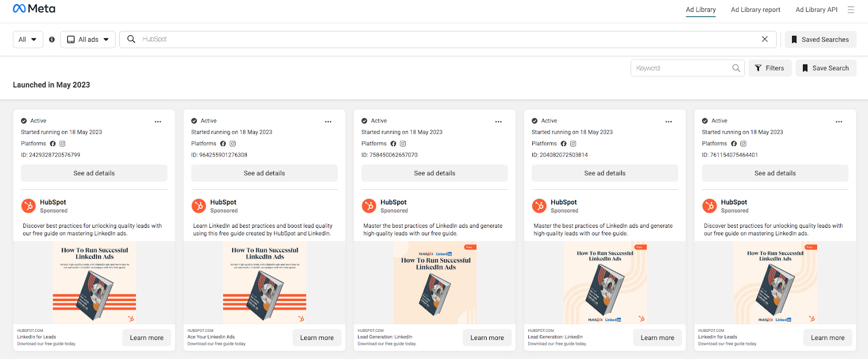868x359 pixels.
Task: Open the three-dot menu on ad ID 2429328720576799
Action: point(158,121)
